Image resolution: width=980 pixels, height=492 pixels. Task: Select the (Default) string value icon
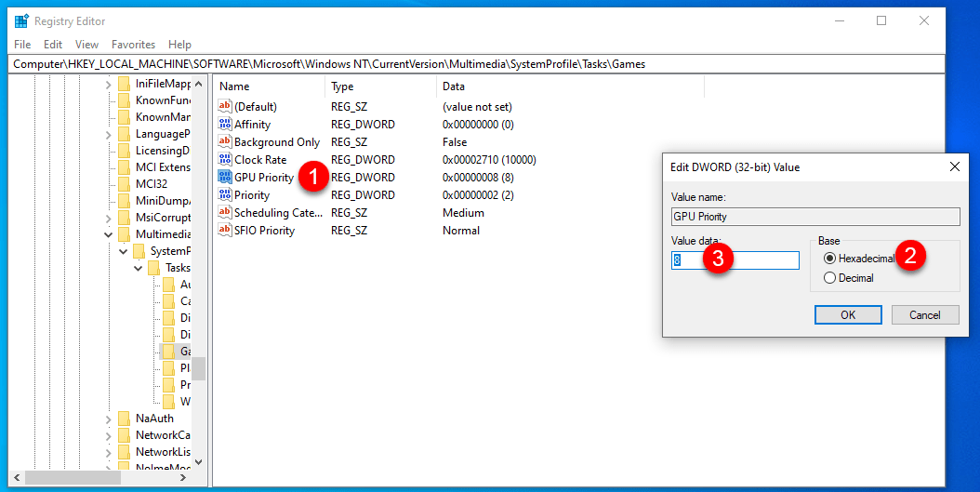[224, 106]
